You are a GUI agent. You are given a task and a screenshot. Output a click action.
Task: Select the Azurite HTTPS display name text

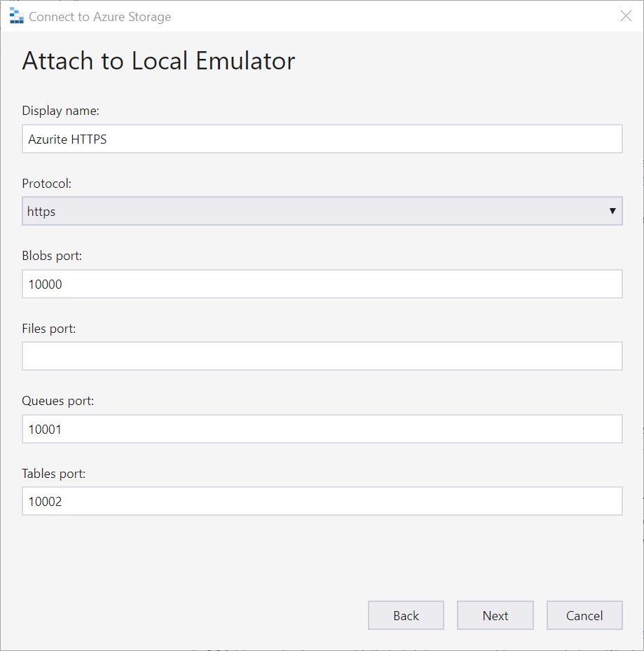67,139
